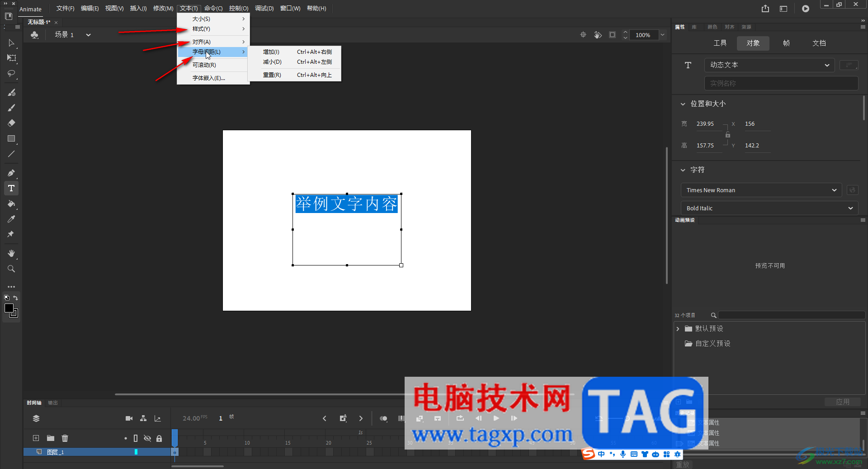Viewport: 868px width, 469px height.
Task: Open the text type dropdown 动态文本
Action: (769, 65)
